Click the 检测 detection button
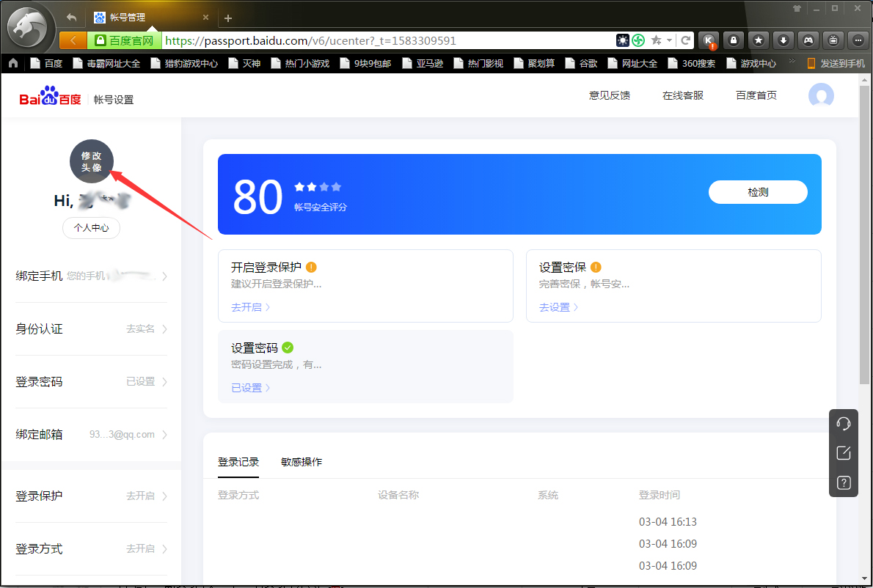This screenshot has height=588, width=873. click(x=758, y=191)
